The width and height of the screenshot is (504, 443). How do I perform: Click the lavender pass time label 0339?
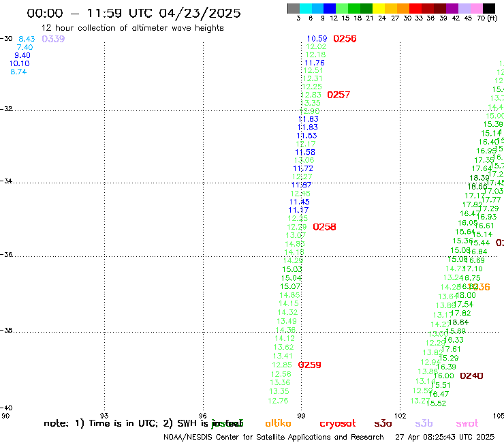(53, 39)
